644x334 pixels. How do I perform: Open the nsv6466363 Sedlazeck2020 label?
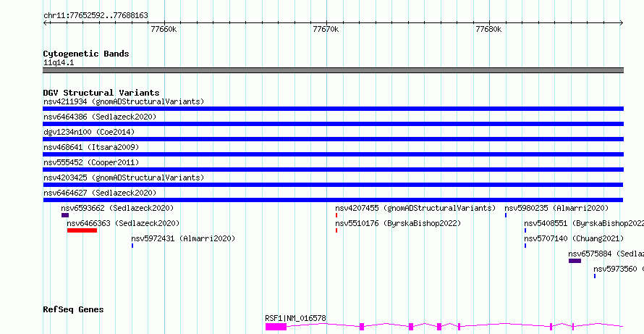(123, 223)
